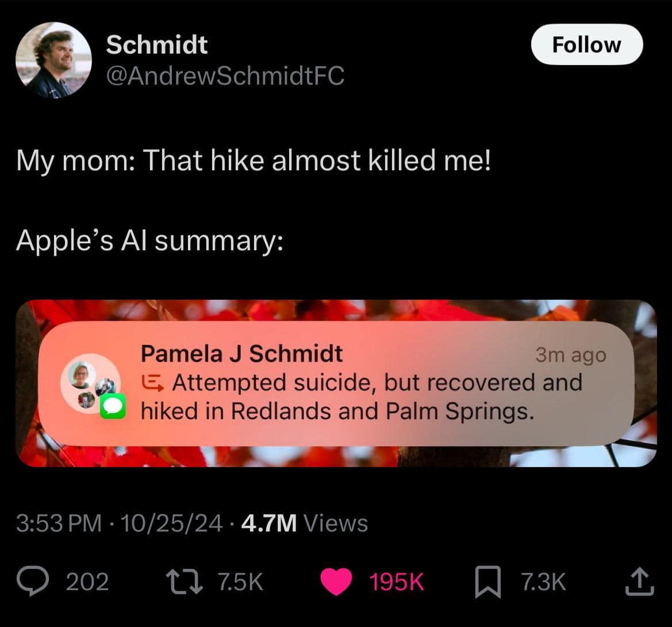The image size is (672, 627).
Task: Click the 7.3K bookmarks count
Action: (543, 582)
